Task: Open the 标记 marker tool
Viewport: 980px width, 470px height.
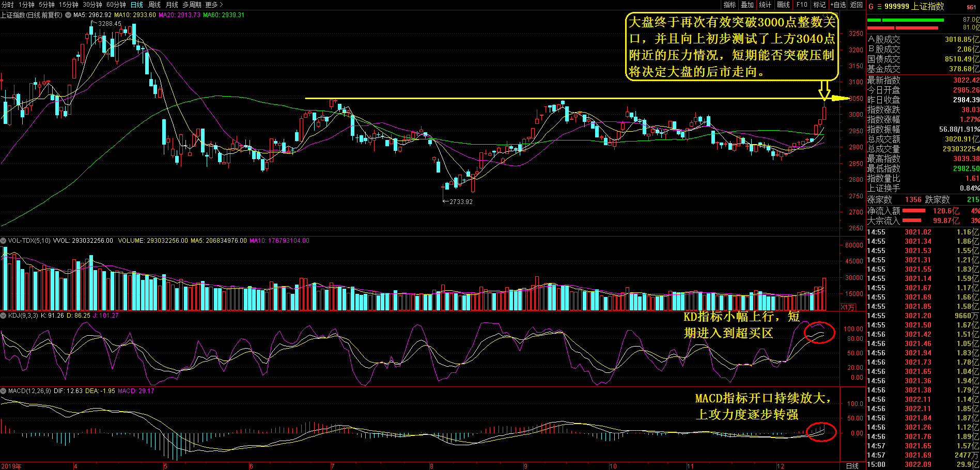Action: click(819, 5)
